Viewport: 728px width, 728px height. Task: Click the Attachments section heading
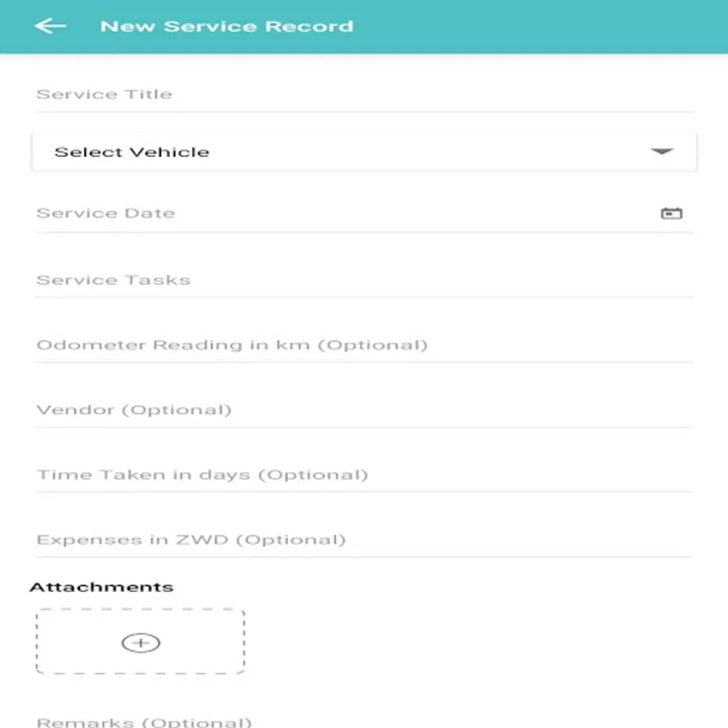click(101, 587)
